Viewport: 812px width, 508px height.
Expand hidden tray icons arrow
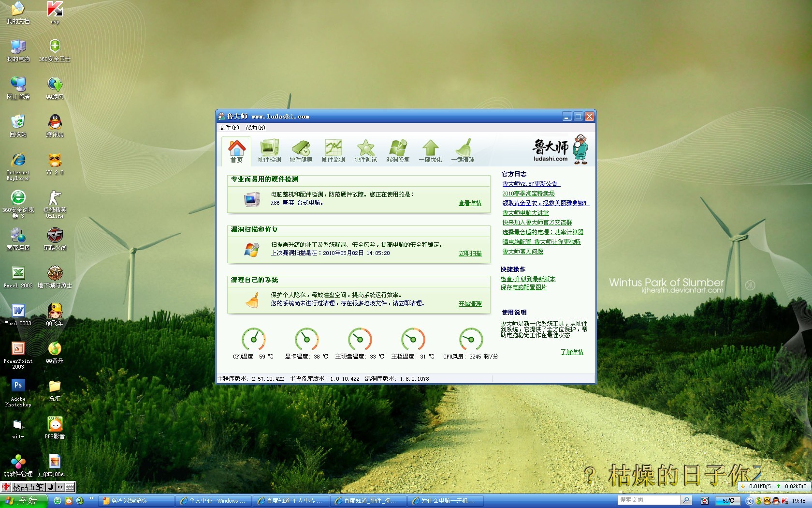click(x=749, y=501)
